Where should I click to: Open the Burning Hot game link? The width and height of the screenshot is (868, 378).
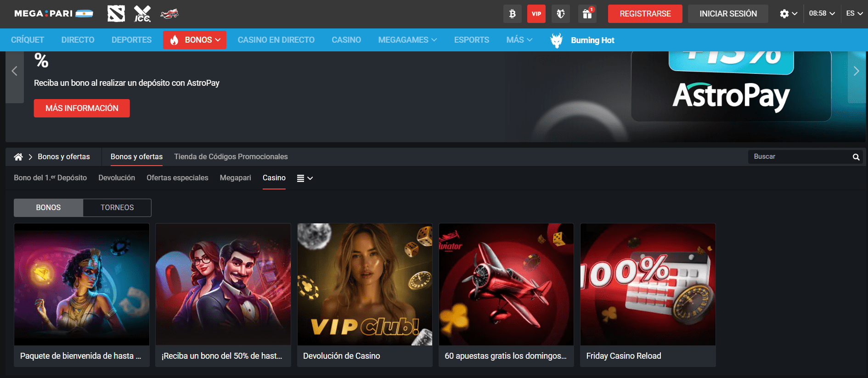point(592,40)
